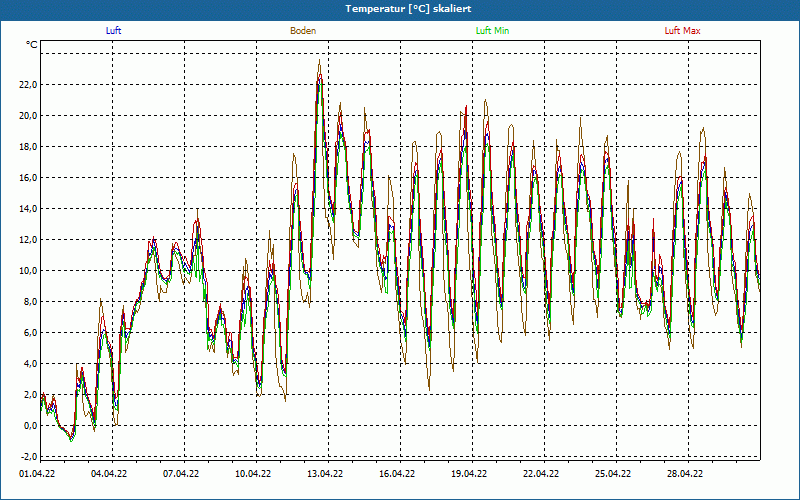Click the 16,0 y-axis value

point(28,178)
